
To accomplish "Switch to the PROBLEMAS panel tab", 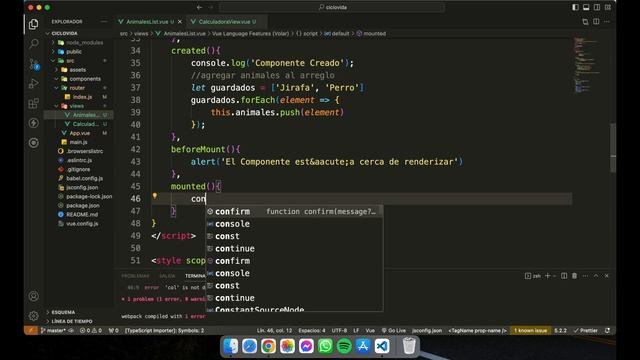I will click(135, 276).
